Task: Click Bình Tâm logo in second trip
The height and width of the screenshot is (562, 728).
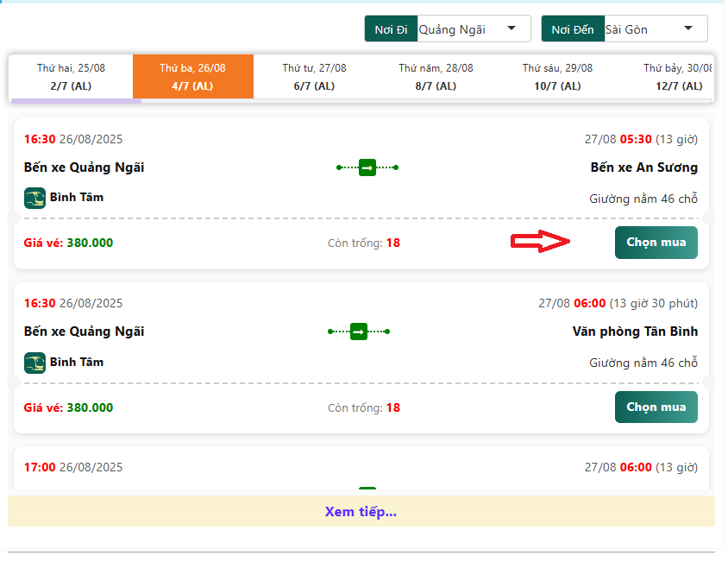Action: pos(35,363)
